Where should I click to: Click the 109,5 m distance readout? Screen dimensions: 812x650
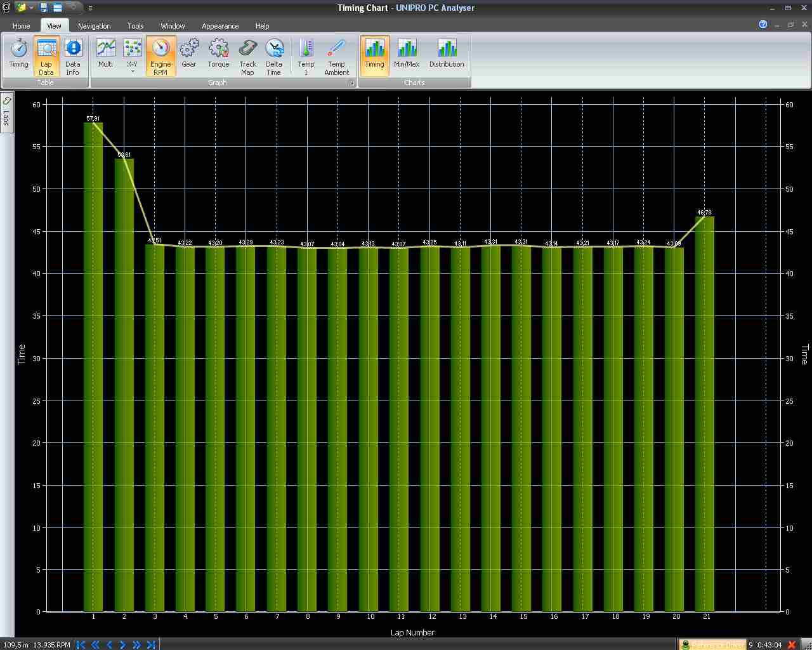15,645
